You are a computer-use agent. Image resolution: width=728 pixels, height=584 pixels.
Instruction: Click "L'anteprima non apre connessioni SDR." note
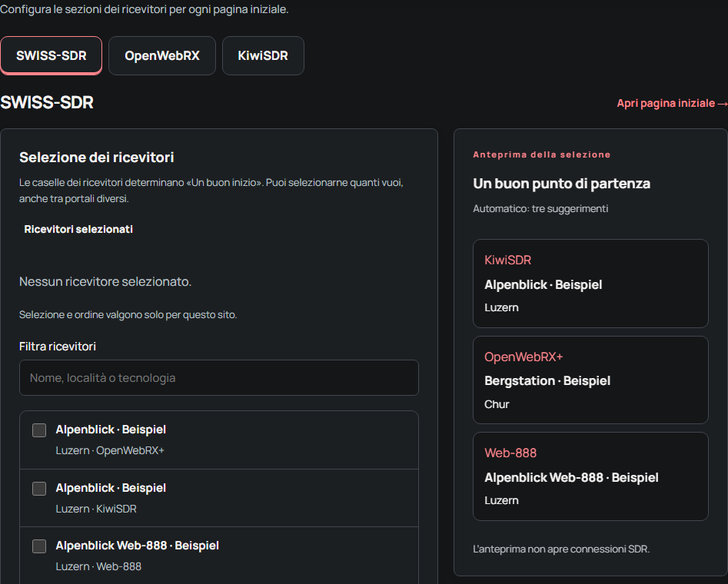pos(561,549)
